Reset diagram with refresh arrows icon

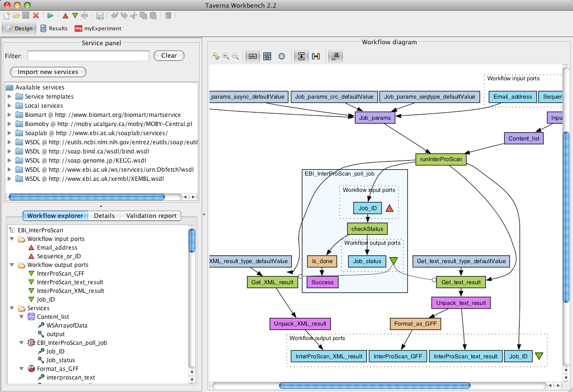point(216,56)
